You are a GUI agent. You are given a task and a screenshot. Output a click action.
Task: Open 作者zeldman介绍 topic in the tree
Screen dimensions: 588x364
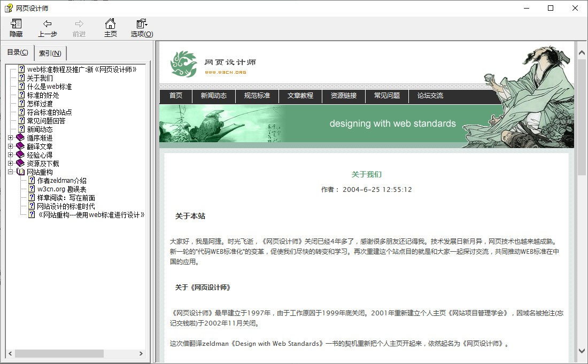(x=61, y=181)
